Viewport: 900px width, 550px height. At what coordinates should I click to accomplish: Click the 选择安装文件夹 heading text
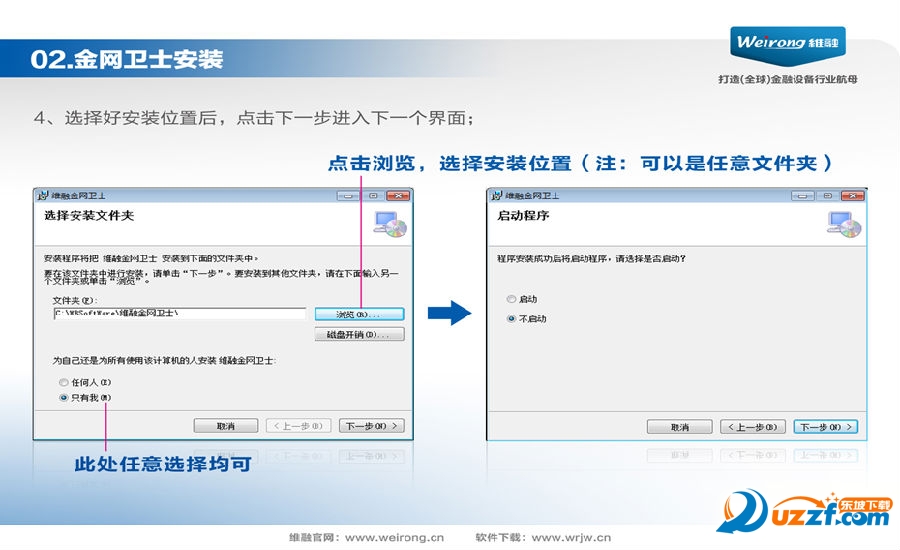[89, 216]
